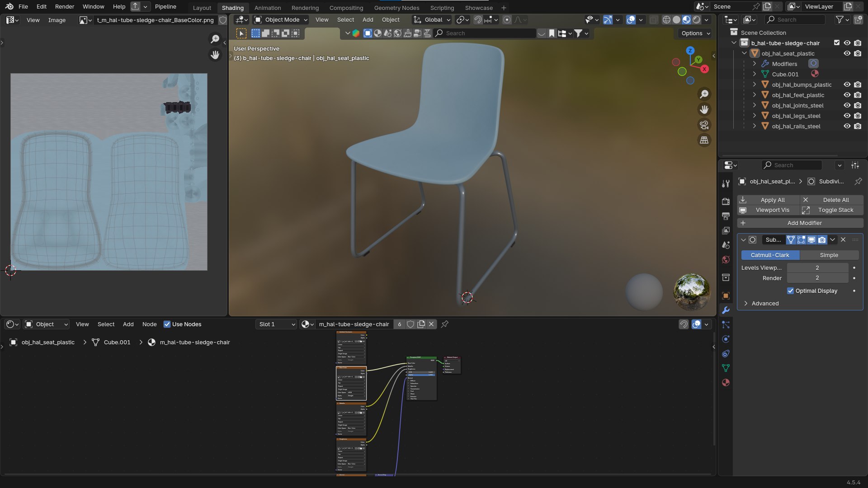
Task: Open the Options dropdown in the 3D viewport
Action: point(696,33)
